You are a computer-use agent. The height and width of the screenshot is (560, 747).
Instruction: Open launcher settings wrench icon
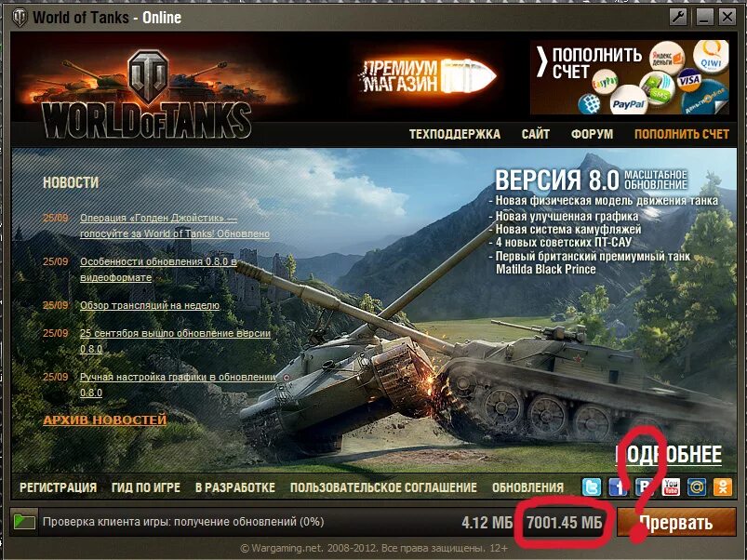pyautogui.click(x=678, y=18)
